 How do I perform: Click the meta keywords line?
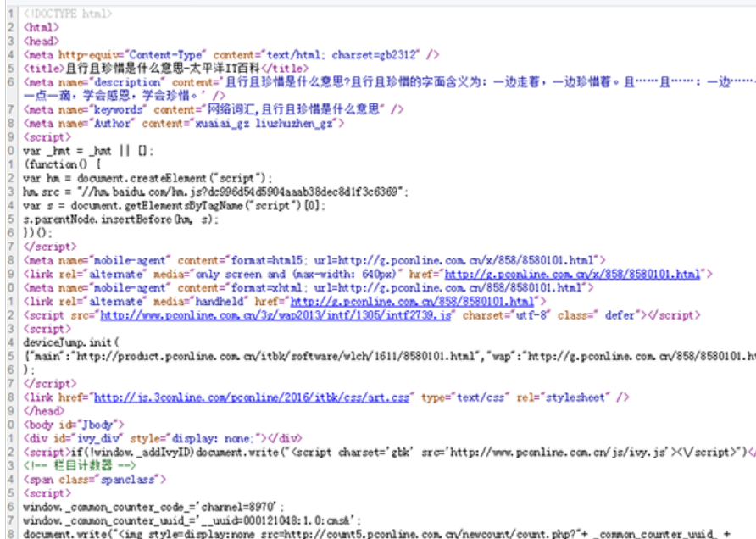pyautogui.click(x=214, y=109)
